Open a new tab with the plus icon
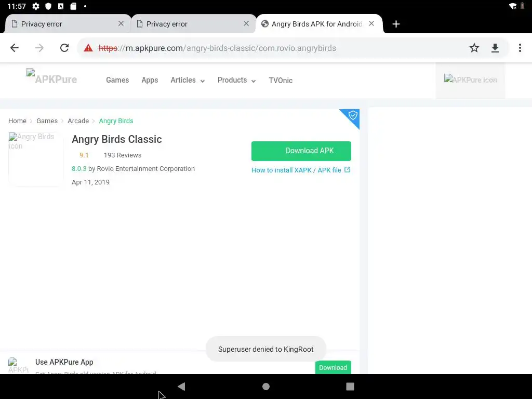Image resolution: width=532 pixels, height=399 pixels. (x=396, y=24)
